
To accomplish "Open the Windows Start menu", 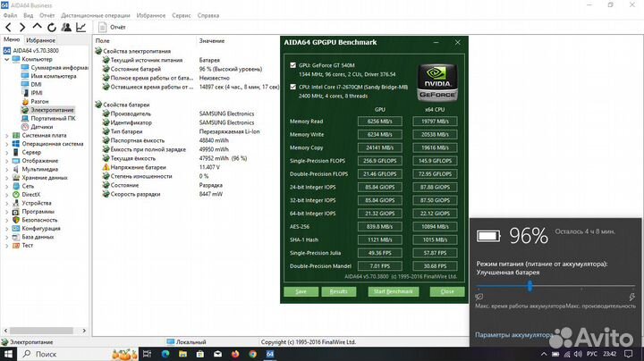I will pyautogui.click(x=8, y=354).
